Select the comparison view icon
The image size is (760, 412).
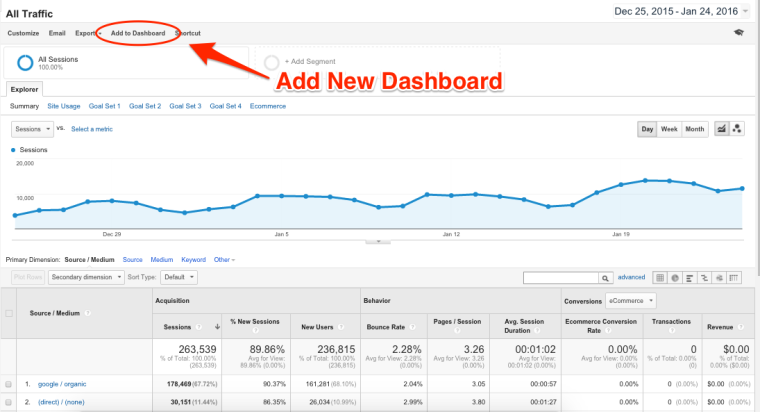[x=706, y=277]
